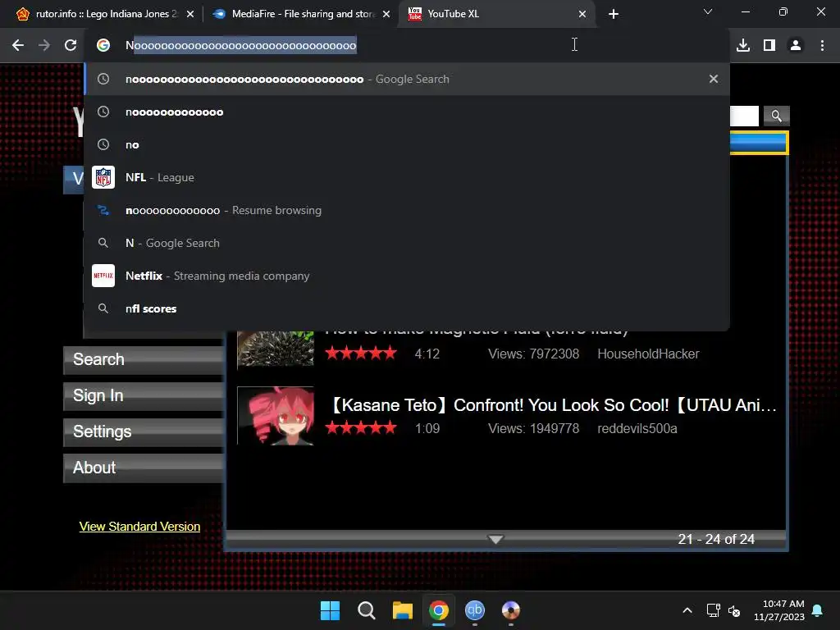Toggle the Chrome side panel icon

[x=769, y=45]
